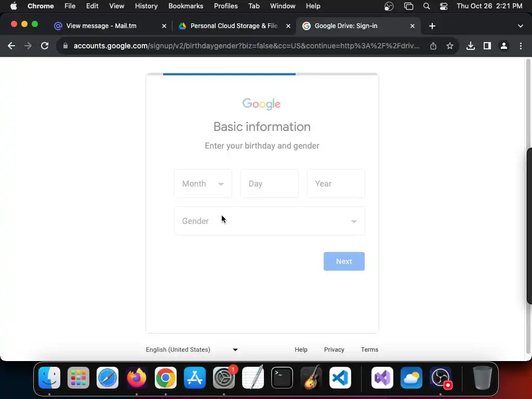This screenshot has width=532, height=399.
Task: Open Chrome downloads icon
Action: (x=471, y=46)
